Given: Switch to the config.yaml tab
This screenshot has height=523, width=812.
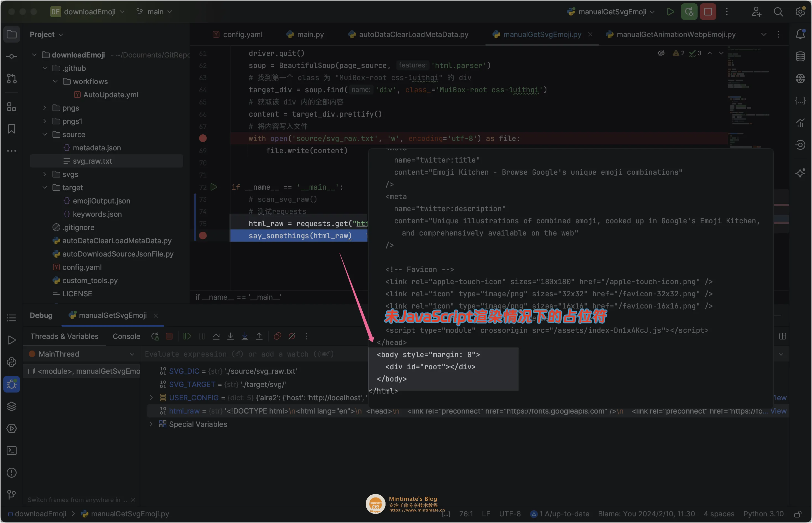Looking at the screenshot, I should [238, 34].
